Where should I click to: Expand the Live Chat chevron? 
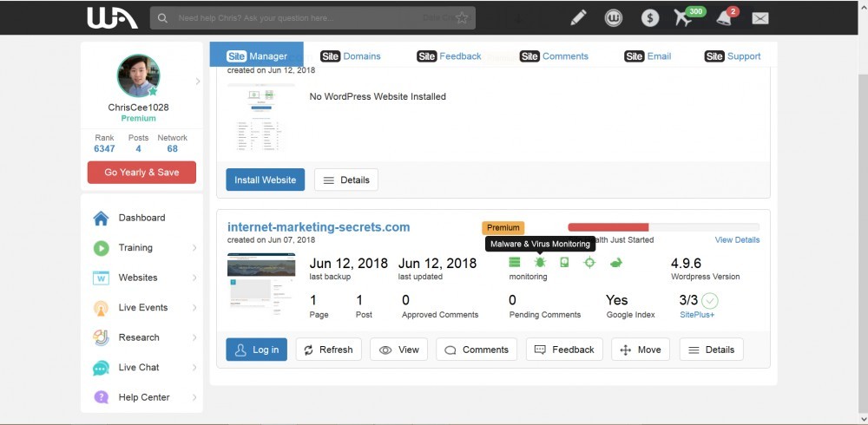tap(194, 368)
